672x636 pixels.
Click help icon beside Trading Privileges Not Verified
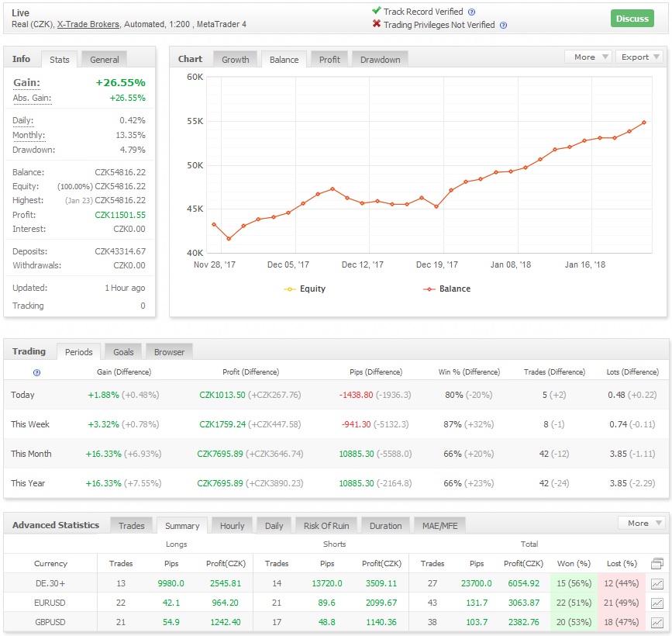(503, 25)
